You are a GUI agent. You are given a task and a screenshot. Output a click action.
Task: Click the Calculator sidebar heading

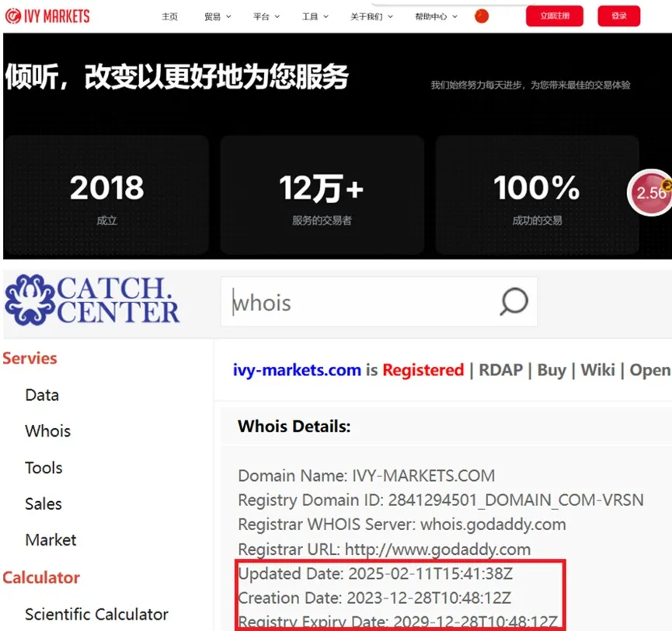(41, 577)
